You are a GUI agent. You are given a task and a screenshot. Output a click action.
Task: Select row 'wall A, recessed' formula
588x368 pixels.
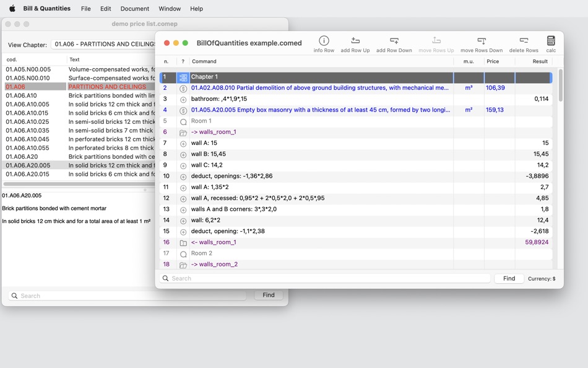[355, 198]
